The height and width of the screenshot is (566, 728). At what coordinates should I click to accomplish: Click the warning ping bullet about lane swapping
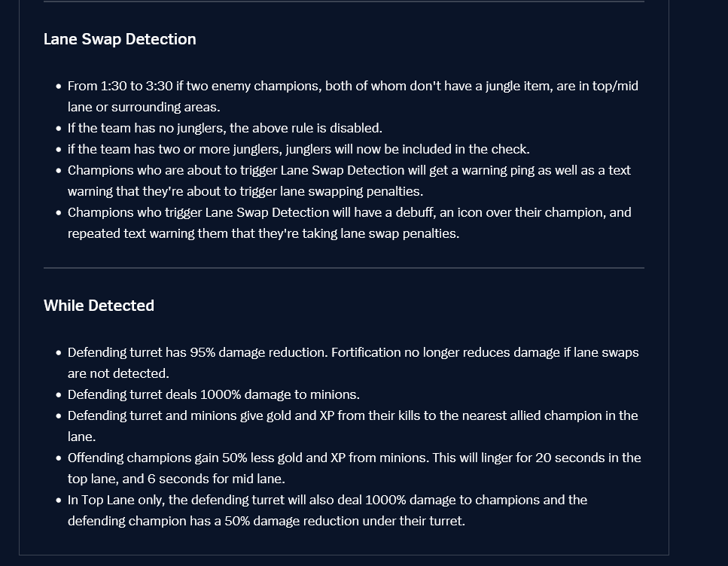click(349, 181)
